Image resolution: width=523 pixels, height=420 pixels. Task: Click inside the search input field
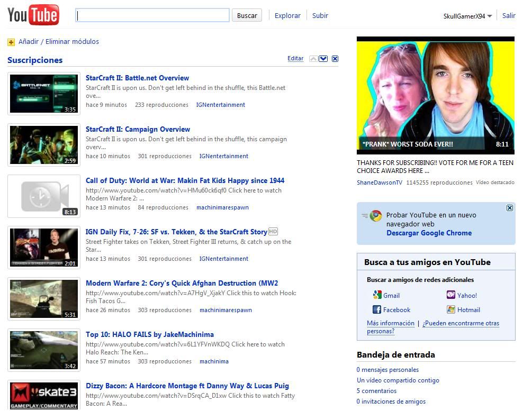(x=152, y=15)
